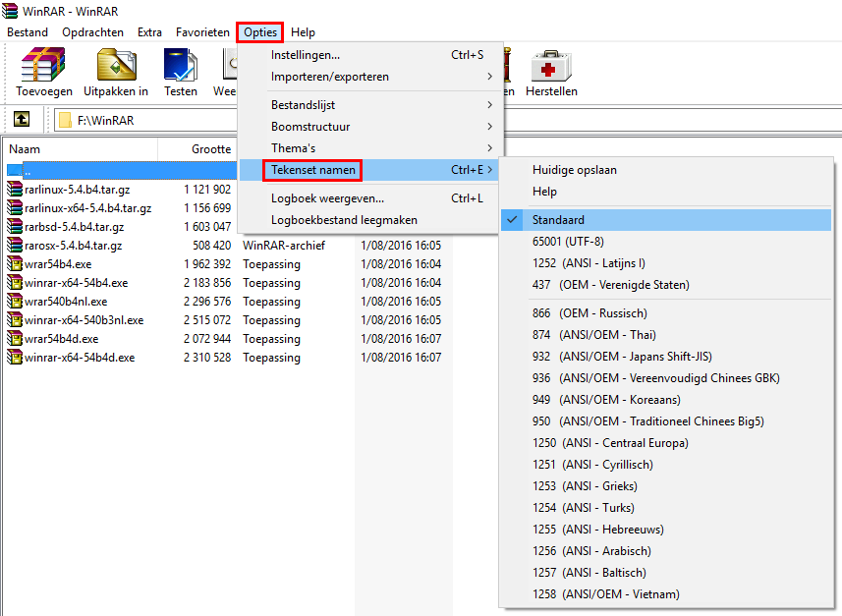Close the open Opties menu
Screen dimensions: 842x616
point(260,32)
